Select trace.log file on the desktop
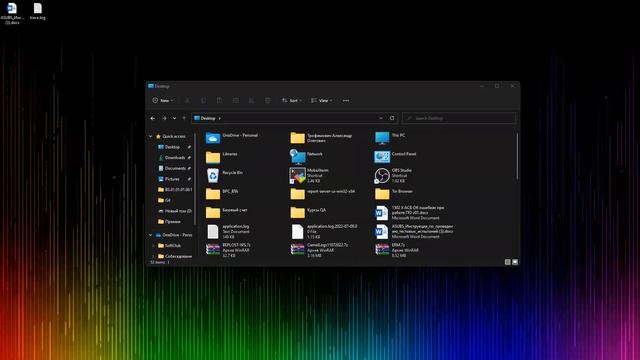Screen dimensions: 640x360 pos(38,11)
